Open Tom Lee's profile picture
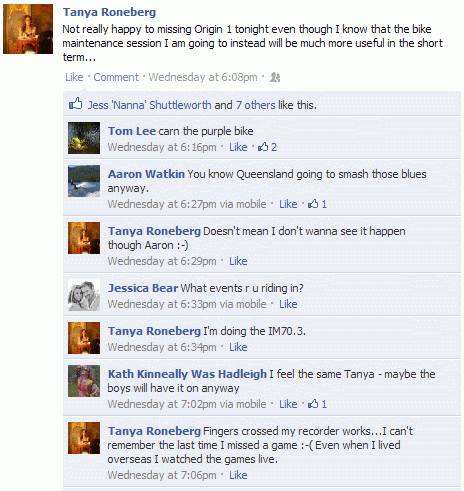Screen dimensions: 464x491 84,138
